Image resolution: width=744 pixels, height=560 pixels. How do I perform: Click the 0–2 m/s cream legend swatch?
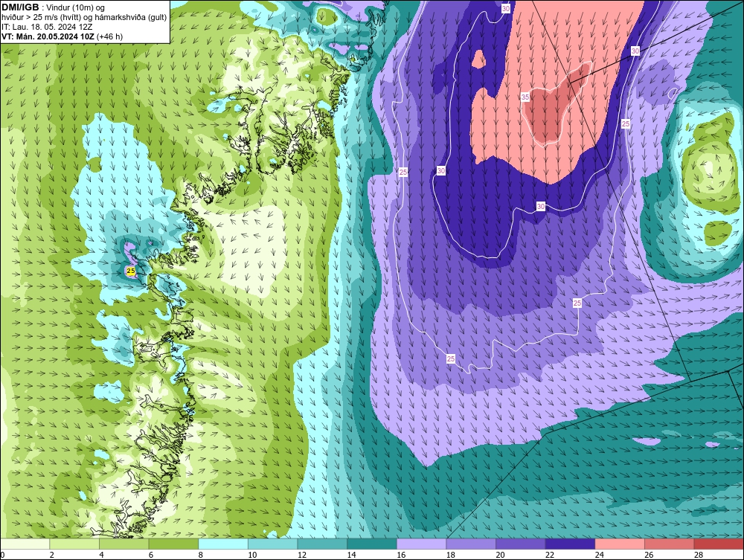[x=25, y=544]
